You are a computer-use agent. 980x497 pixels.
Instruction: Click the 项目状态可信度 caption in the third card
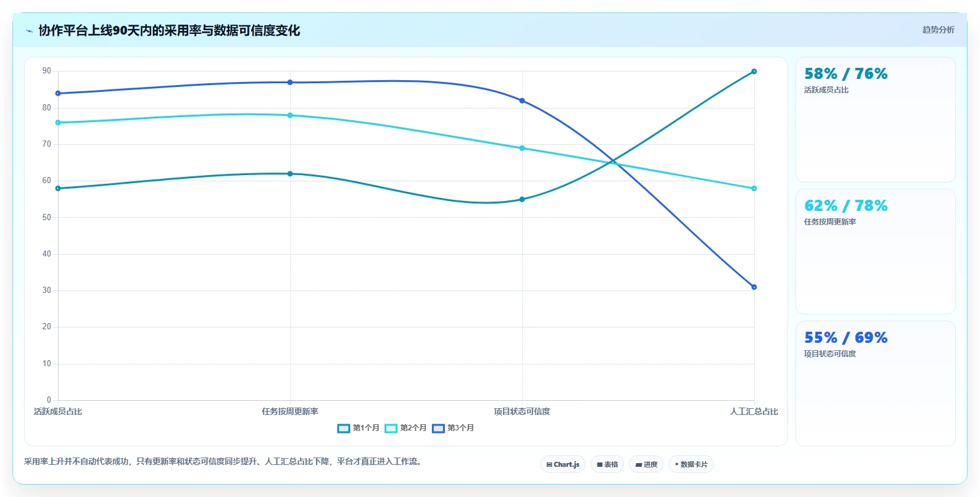point(830,354)
